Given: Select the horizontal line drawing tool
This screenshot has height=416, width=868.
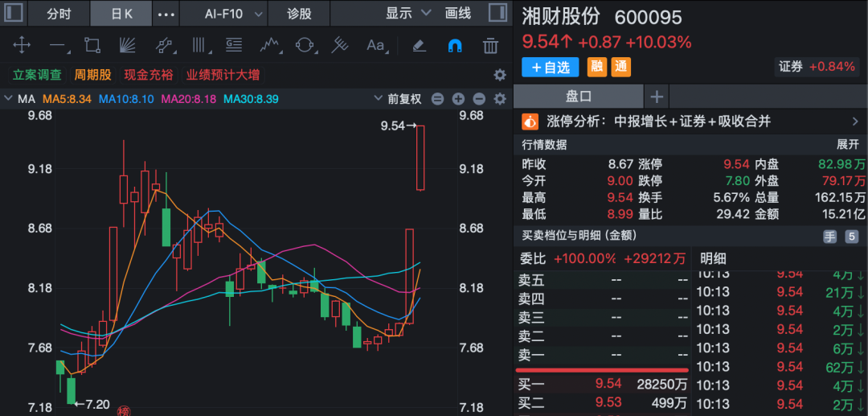Looking at the screenshot, I should (x=58, y=45).
